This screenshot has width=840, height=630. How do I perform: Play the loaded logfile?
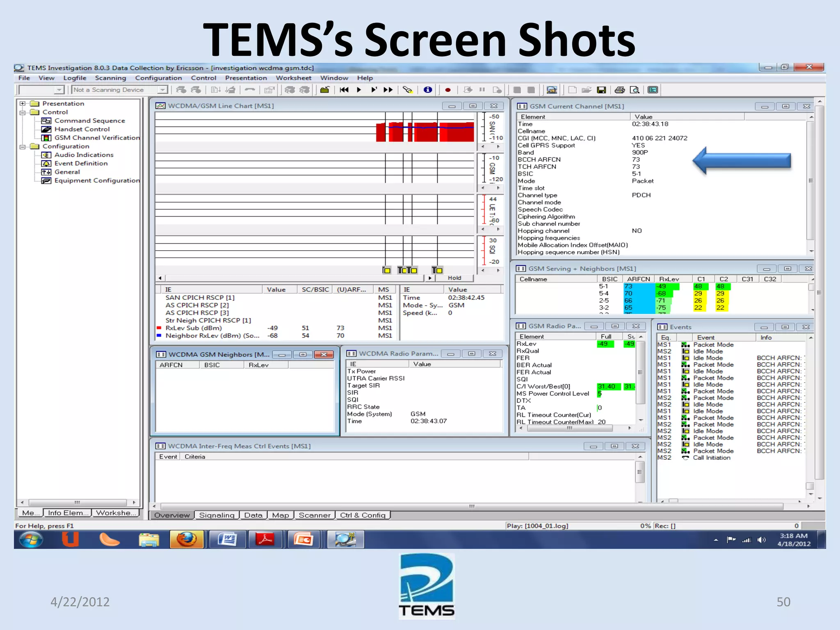point(359,90)
